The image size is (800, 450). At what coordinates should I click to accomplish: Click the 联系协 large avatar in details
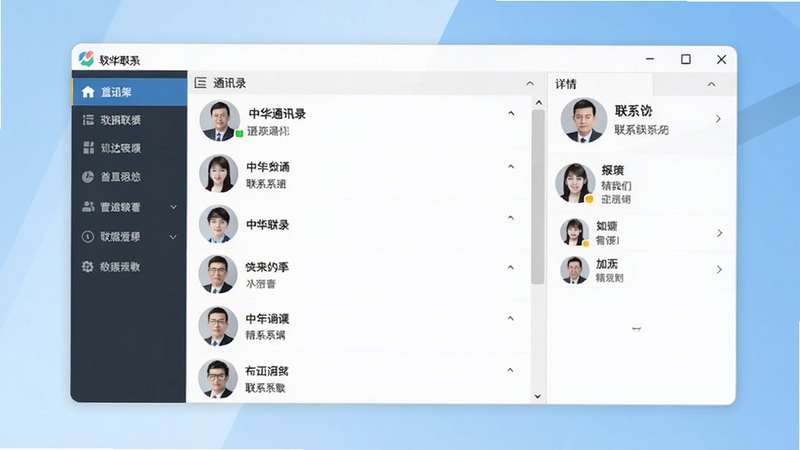click(x=584, y=120)
